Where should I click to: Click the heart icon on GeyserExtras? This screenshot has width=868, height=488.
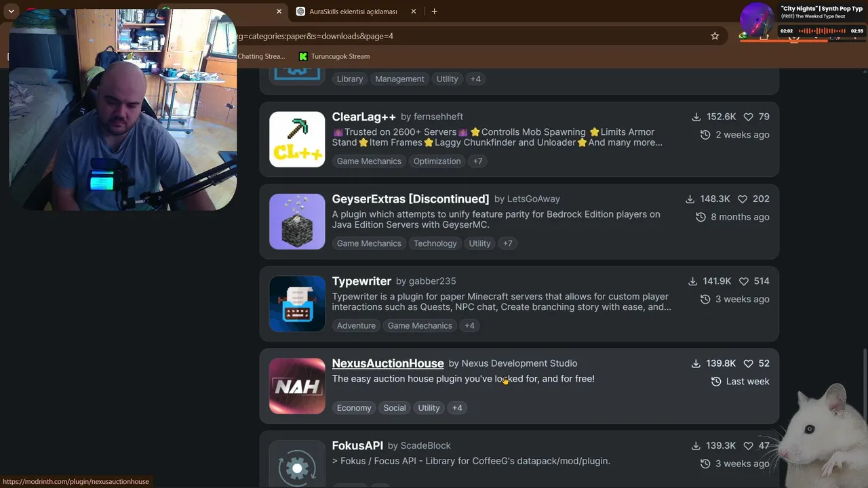coord(743,199)
